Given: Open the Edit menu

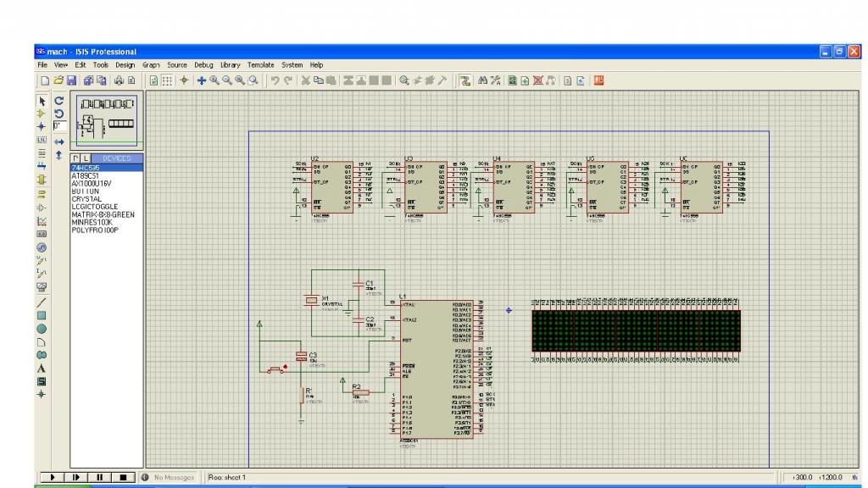Looking at the screenshot, I should click(x=81, y=64).
